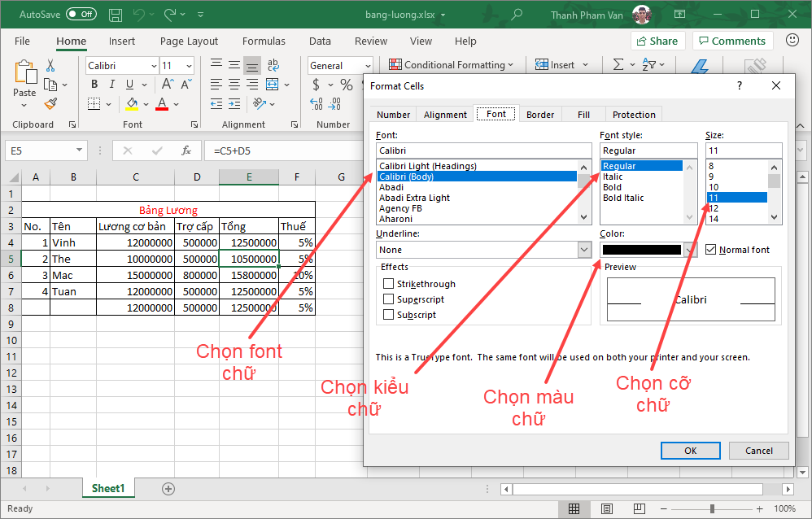Click the Cut scissors icon
The height and width of the screenshot is (519, 812).
[x=50, y=65]
